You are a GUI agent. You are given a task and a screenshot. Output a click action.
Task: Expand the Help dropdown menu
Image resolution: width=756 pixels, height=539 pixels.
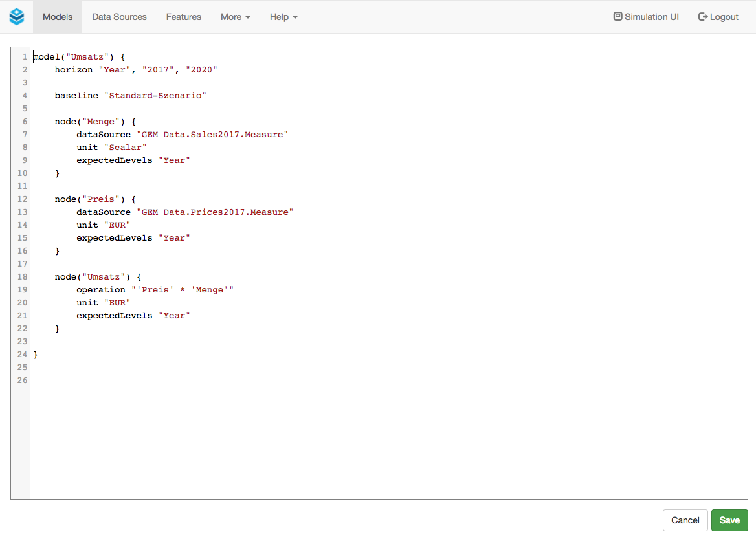click(283, 17)
